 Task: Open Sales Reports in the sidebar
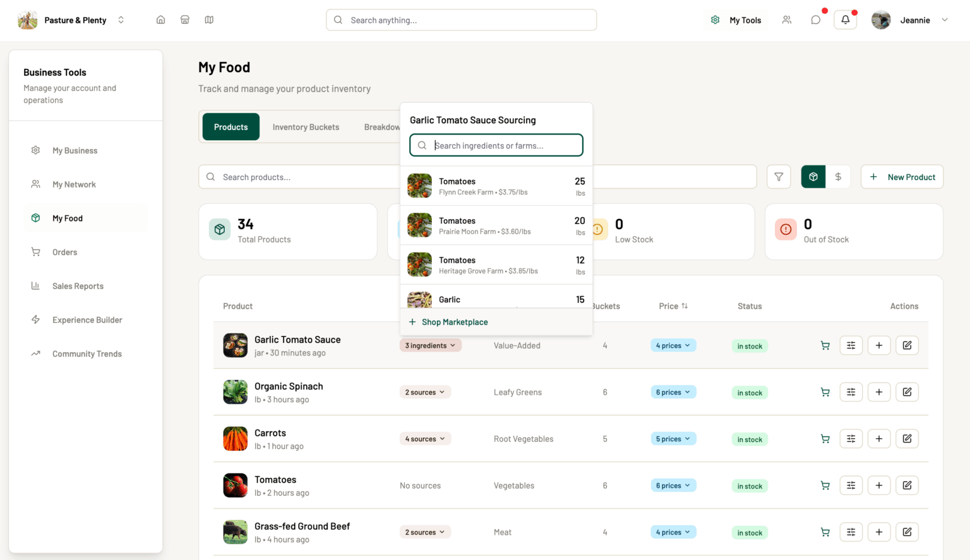[x=78, y=286]
